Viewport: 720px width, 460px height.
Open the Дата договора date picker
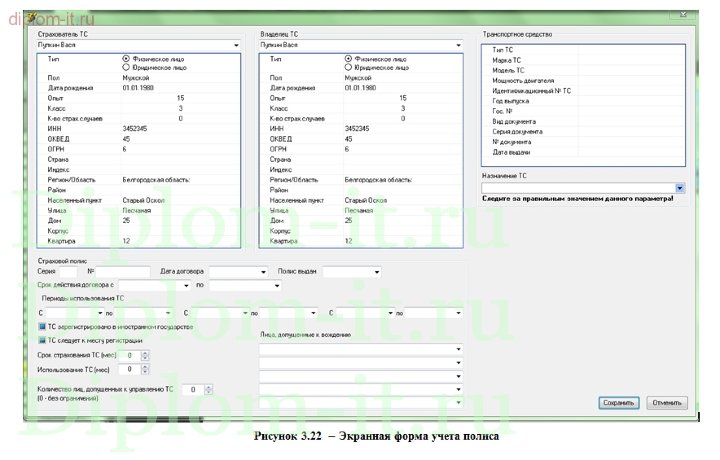(263, 272)
